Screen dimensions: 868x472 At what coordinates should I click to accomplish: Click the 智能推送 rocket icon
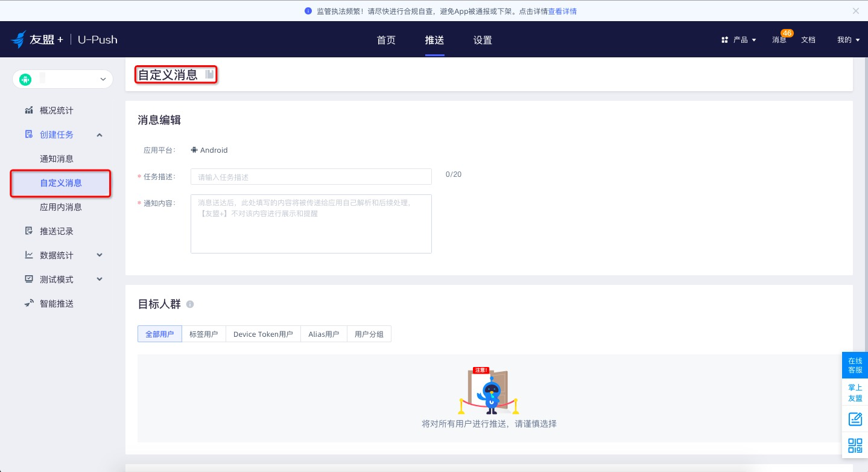point(29,304)
